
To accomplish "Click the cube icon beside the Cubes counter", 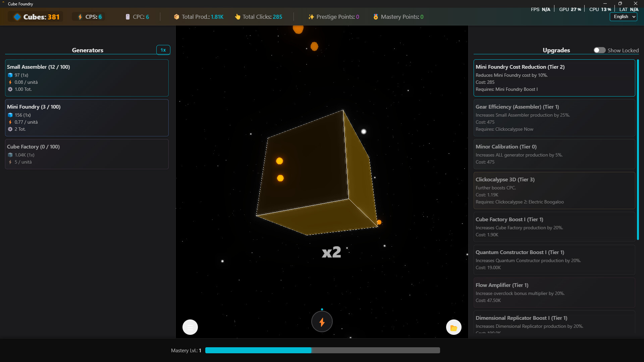I will point(17,17).
